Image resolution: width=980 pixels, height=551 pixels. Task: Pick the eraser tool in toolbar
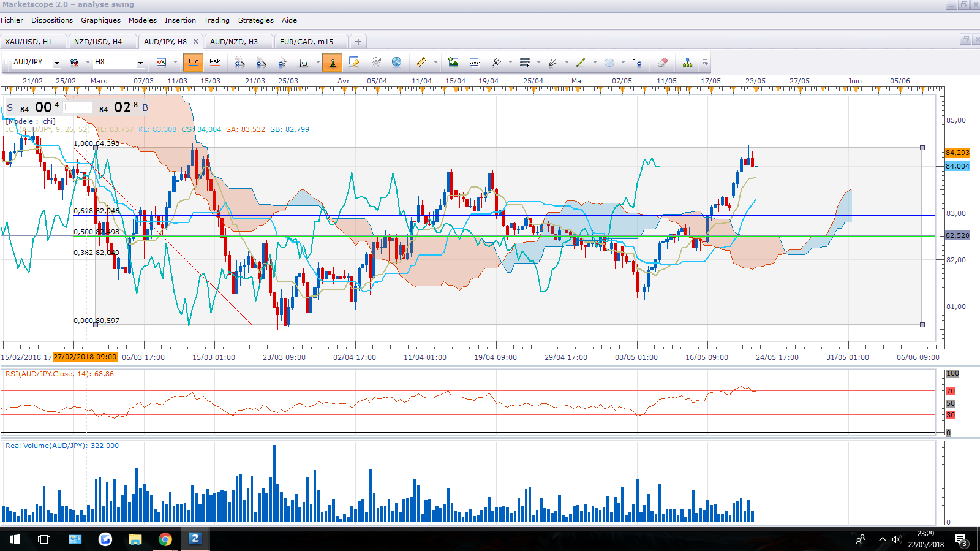[662, 63]
